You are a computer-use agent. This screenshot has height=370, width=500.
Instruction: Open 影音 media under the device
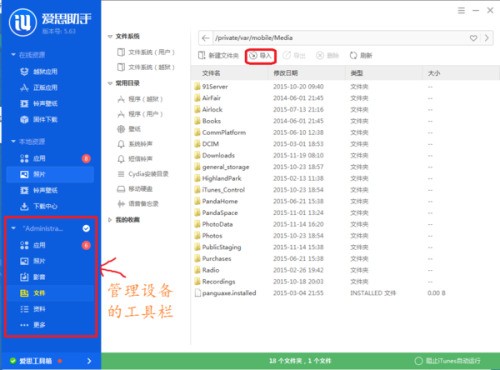(x=33, y=277)
